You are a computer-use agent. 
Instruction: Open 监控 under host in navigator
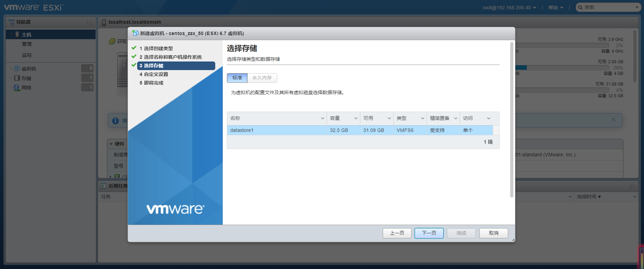pos(27,55)
